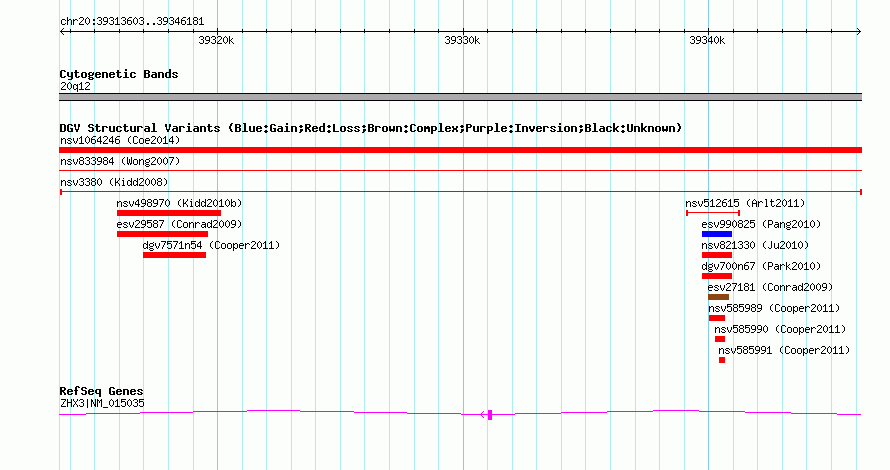Select the red bar under nsv821330
Viewport: 890px width, 470px height.
717,255
